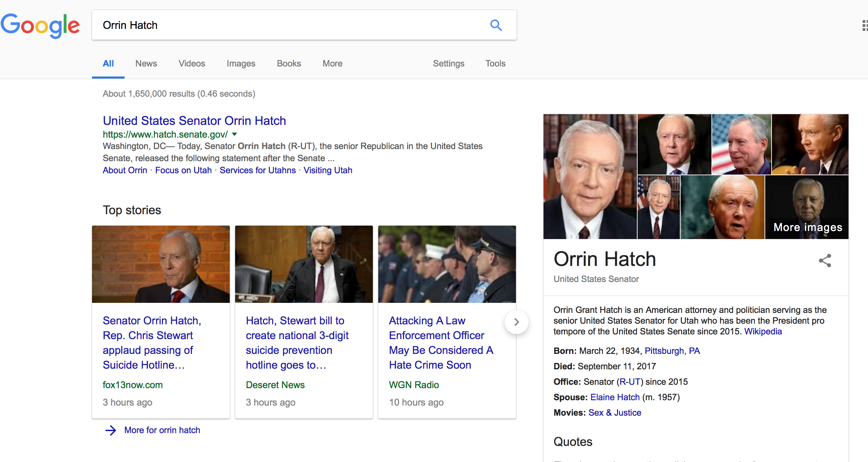This screenshot has width=868, height=462.
Task: Click the blue search magnifier icon
Action: click(x=496, y=25)
